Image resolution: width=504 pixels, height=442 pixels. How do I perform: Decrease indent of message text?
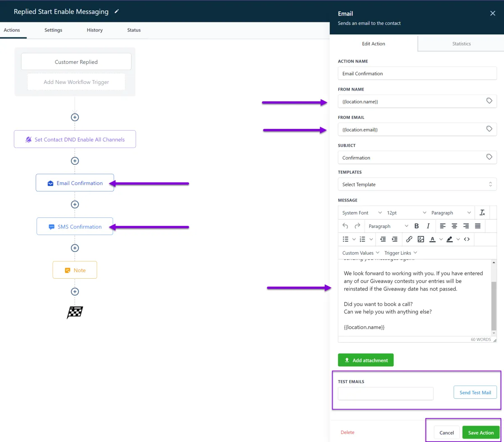tap(383, 239)
